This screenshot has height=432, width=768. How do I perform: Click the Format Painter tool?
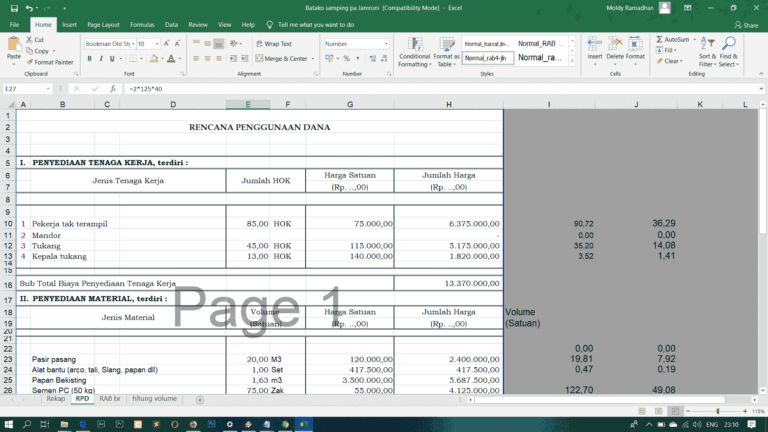(54, 62)
